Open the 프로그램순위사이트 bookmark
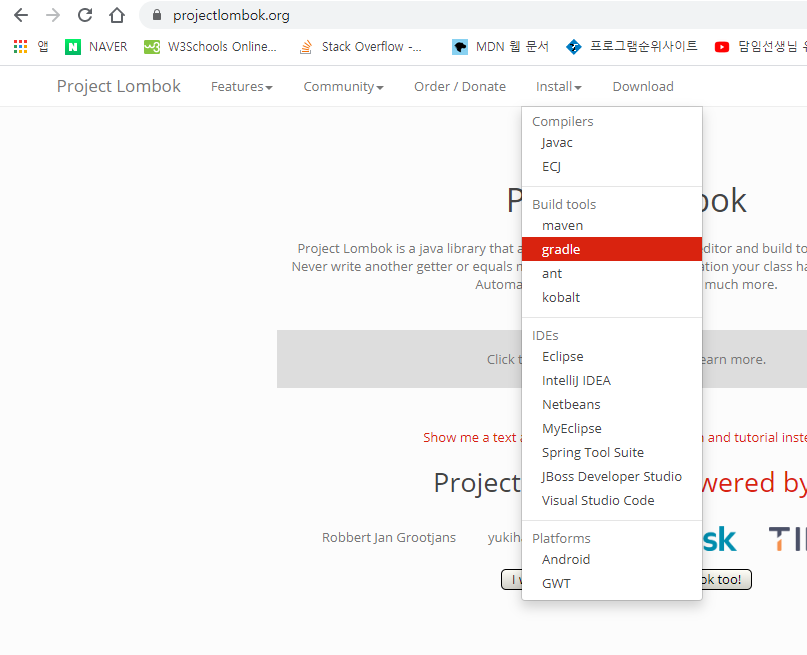The height and width of the screenshot is (655, 807). tap(631, 47)
